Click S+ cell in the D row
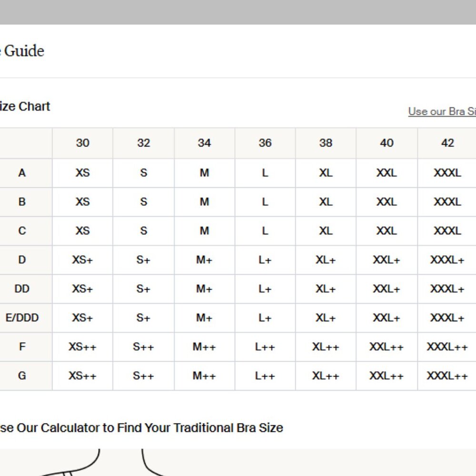Image resolution: width=476 pixels, height=476 pixels. pos(143,260)
